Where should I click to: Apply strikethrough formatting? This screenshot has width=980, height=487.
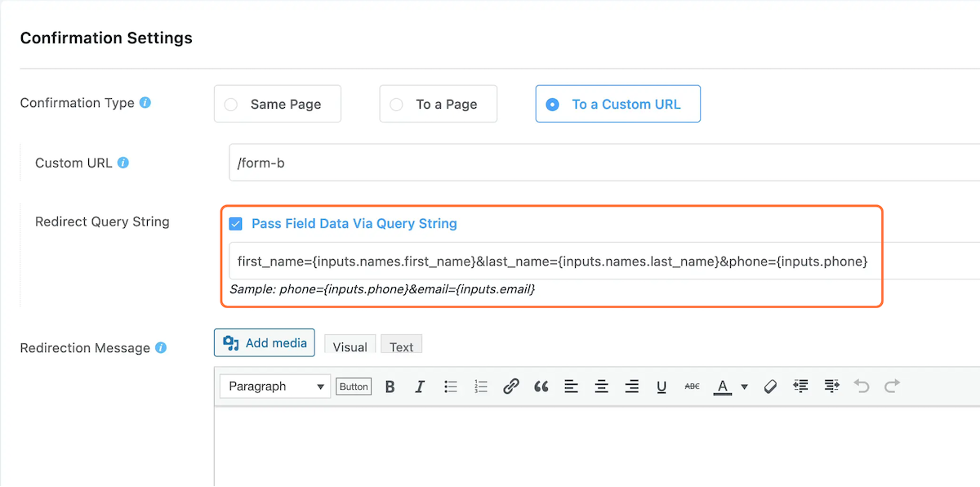click(x=692, y=386)
